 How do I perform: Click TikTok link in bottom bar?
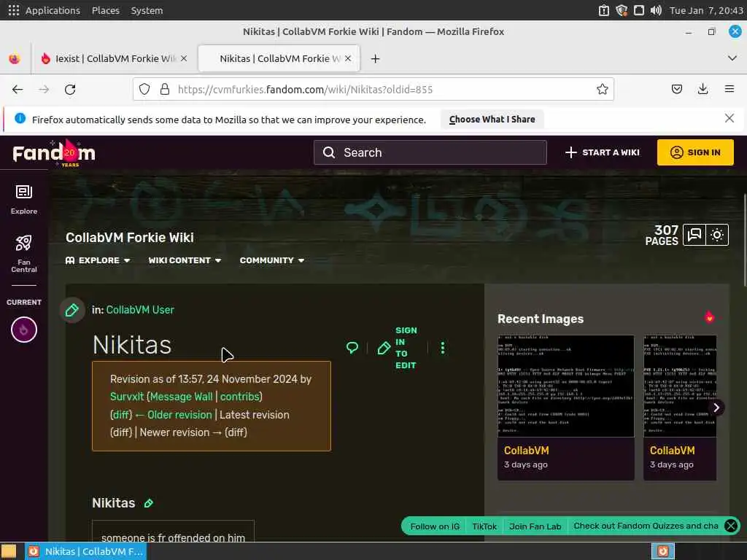tap(484, 526)
